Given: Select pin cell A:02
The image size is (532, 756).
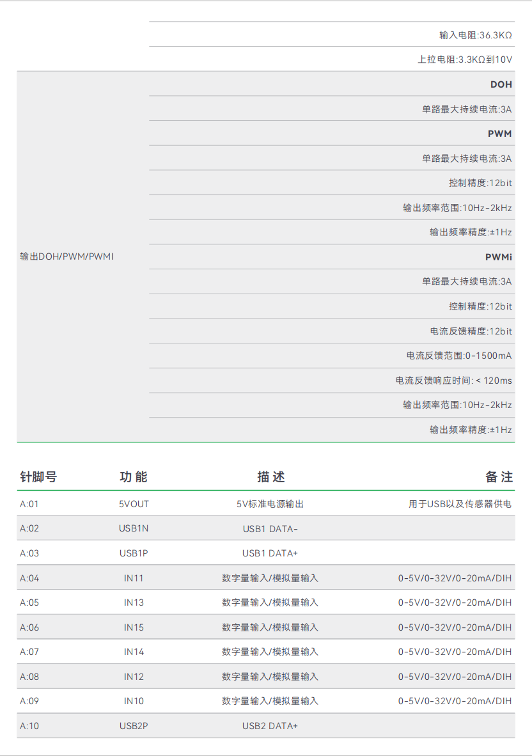Looking at the screenshot, I should 29,529.
